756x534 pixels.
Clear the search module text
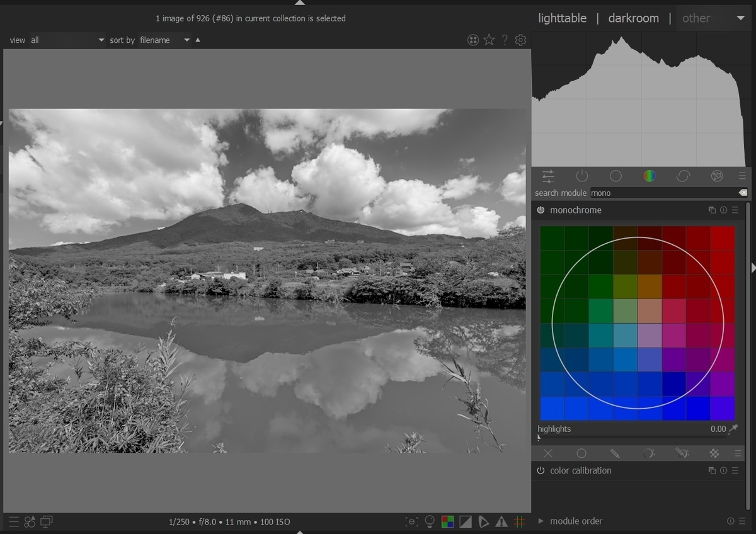click(743, 193)
